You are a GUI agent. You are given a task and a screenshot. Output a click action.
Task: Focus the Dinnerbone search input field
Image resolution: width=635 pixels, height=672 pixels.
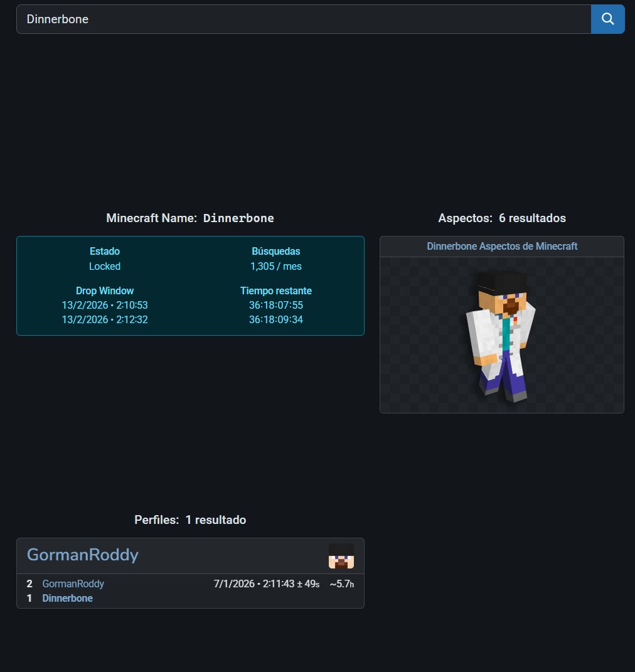304,19
